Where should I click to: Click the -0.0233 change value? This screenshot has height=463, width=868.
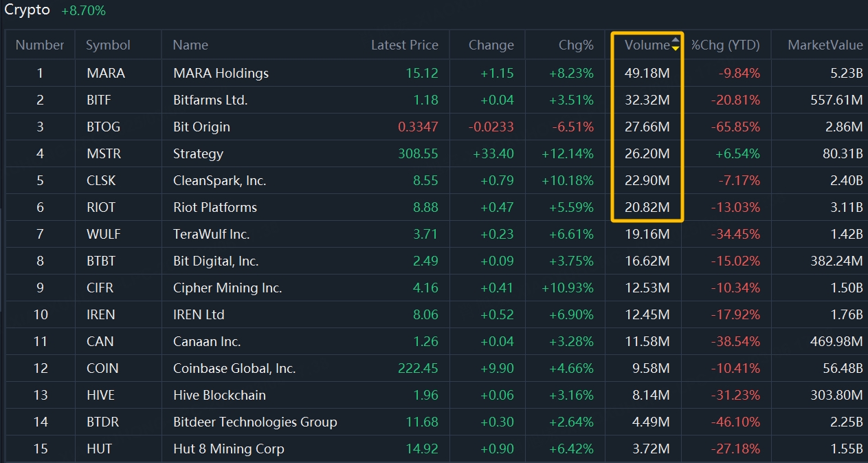pyautogui.click(x=491, y=127)
